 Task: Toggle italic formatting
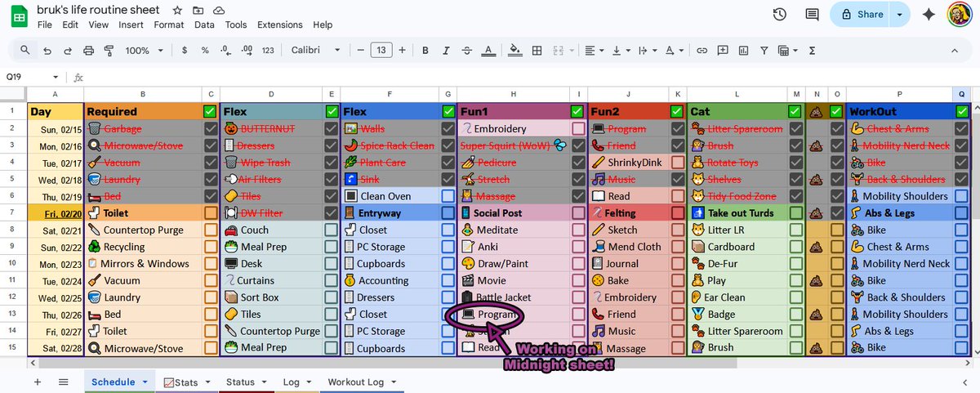pyautogui.click(x=446, y=50)
